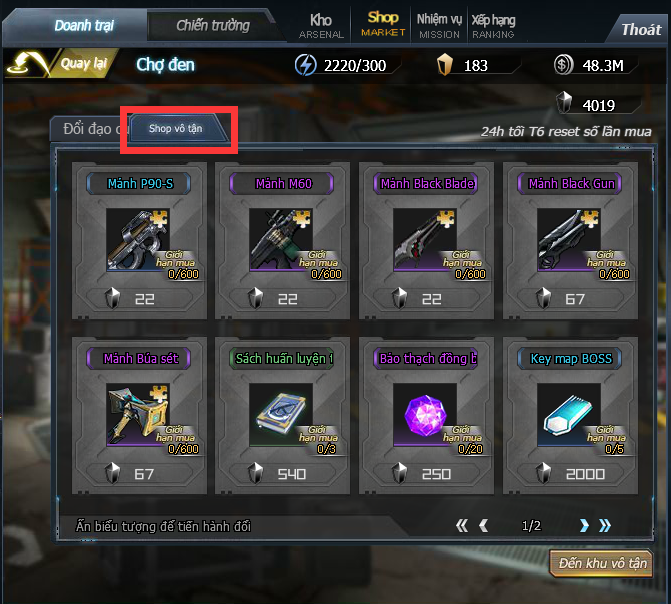Choose the purple Bảo thạch gem icon
Screen dimensions: 671x604
[x=425, y=415]
